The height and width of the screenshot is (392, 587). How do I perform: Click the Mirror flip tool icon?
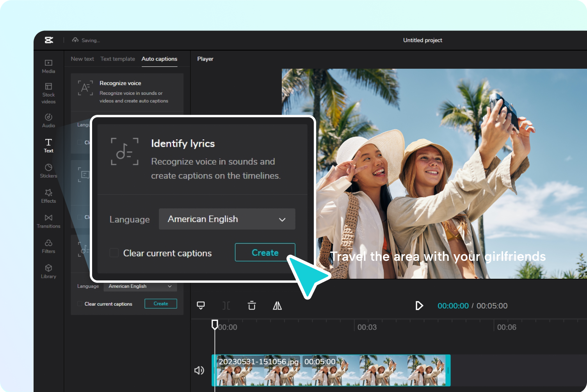point(277,305)
